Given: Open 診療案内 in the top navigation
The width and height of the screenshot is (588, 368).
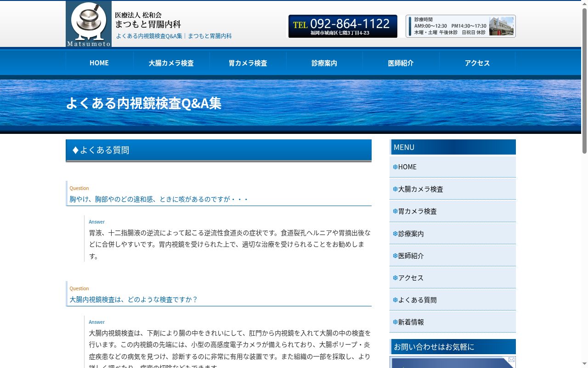Looking at the screenshot, I should tap(324, 63).
